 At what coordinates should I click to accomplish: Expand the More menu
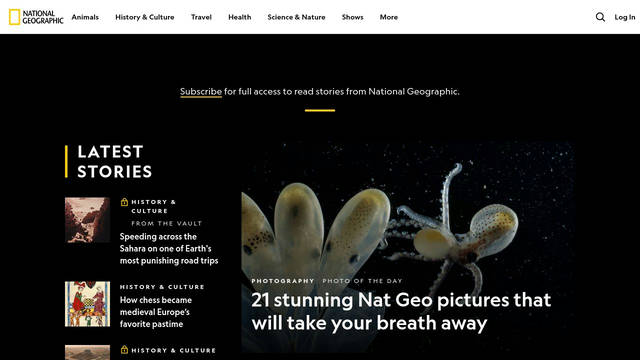[x=389, y=17]
